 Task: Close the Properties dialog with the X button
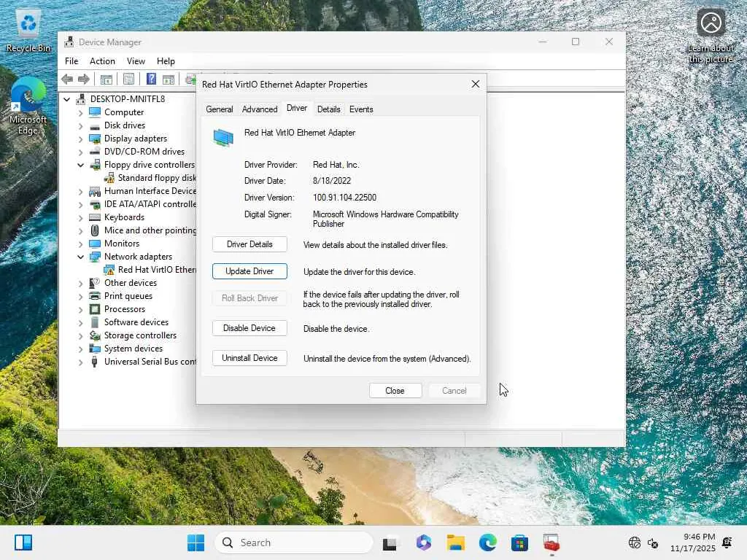[x=476, y=84]
